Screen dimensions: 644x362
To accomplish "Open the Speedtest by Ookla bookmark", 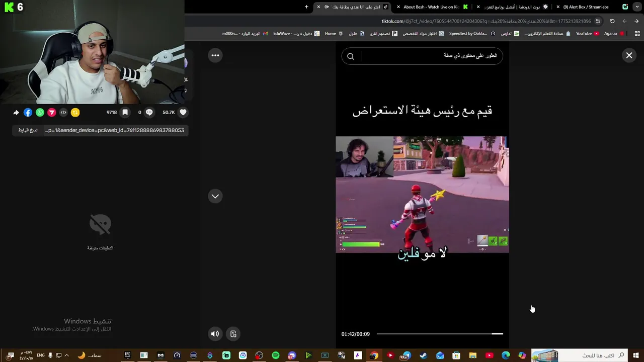I will pos(472,34).
